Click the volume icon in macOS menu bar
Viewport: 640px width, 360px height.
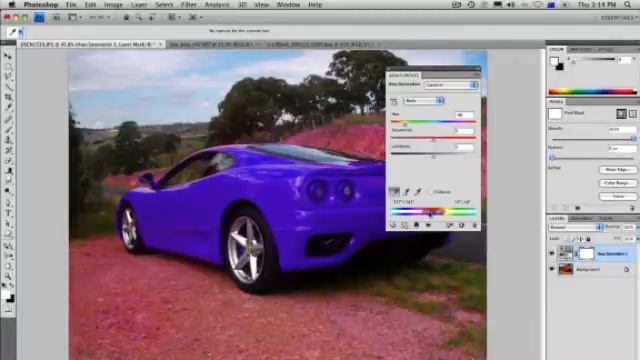(511, 5)
